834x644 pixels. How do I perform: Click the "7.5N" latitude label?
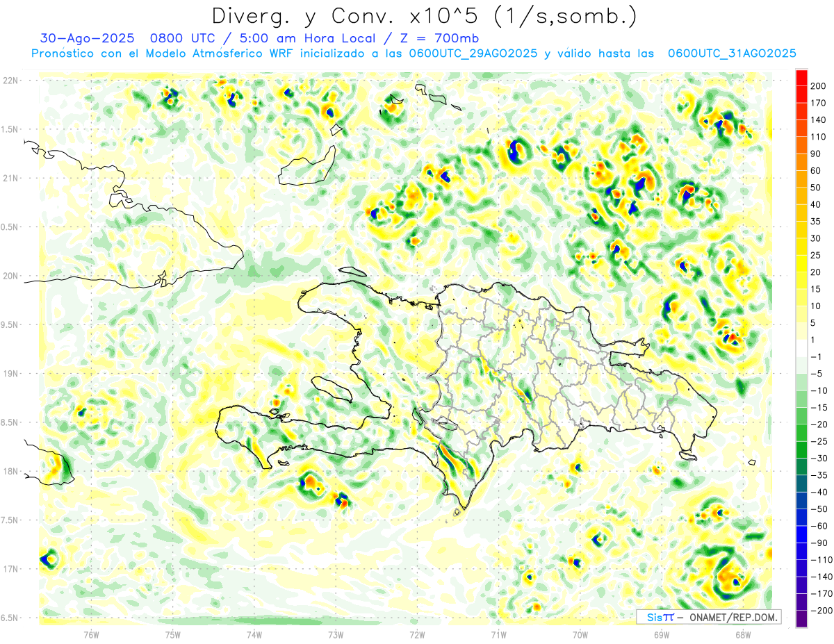tap(10, 520)
